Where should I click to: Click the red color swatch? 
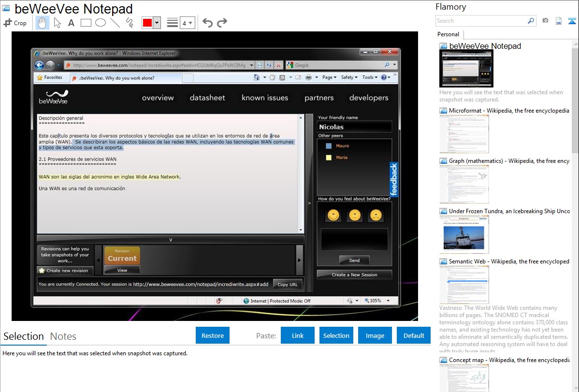(x=147, y=23)
